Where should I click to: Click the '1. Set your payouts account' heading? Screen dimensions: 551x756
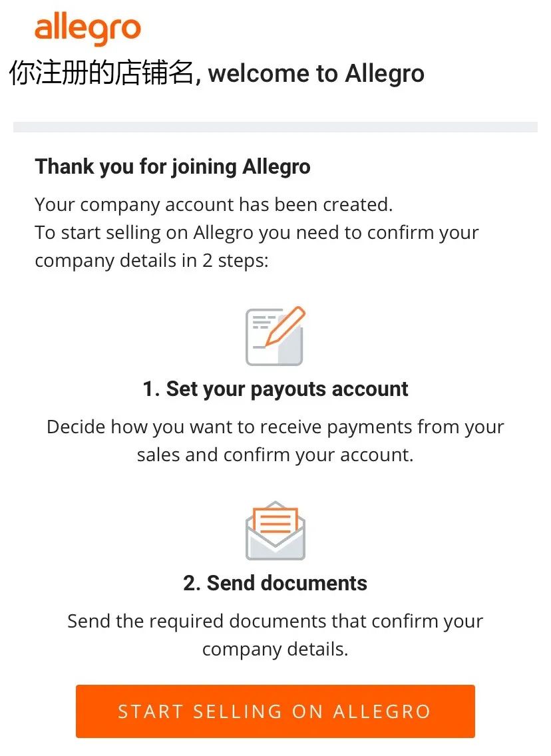tap(275, 389)
